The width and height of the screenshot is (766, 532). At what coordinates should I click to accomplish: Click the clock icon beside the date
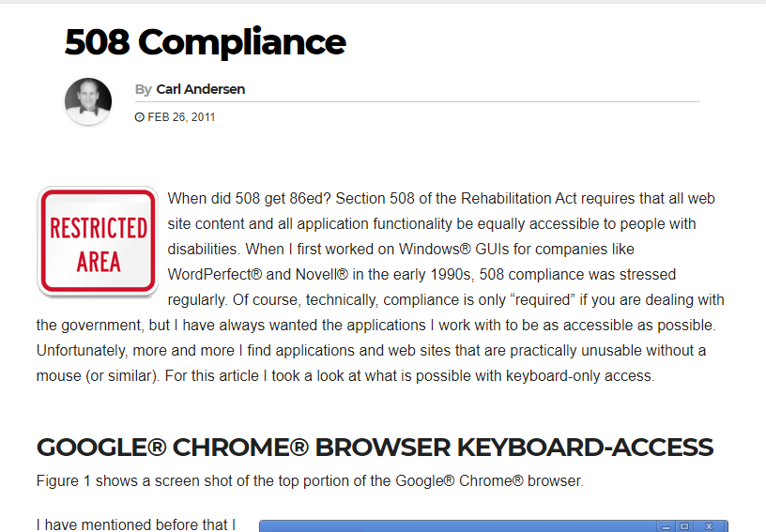click(139, 117)
